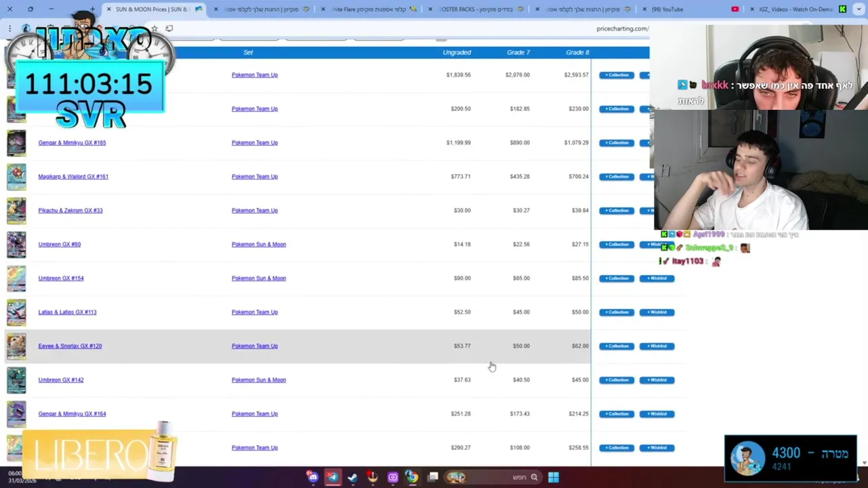Close the IGZ_Videos Watch On-Demand tab

pos(752,9)
